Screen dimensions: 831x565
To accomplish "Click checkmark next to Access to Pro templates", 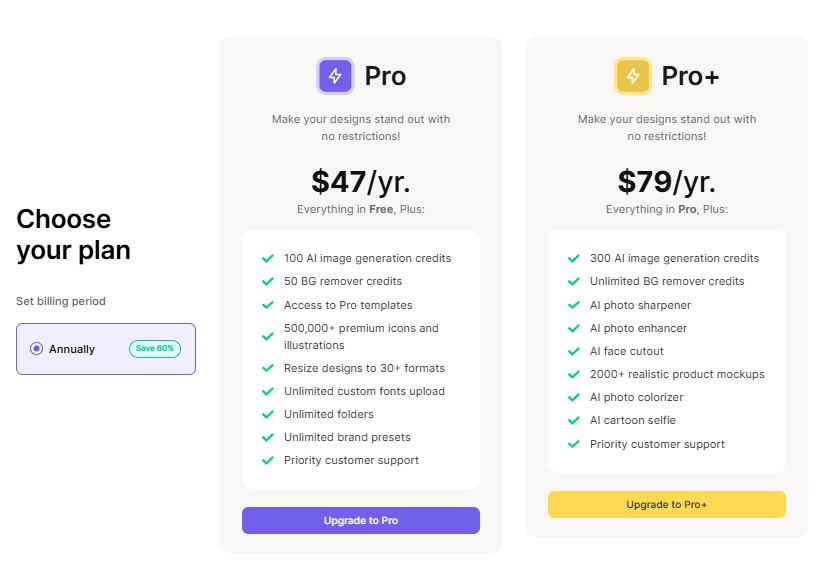I will tap(268, 305).
